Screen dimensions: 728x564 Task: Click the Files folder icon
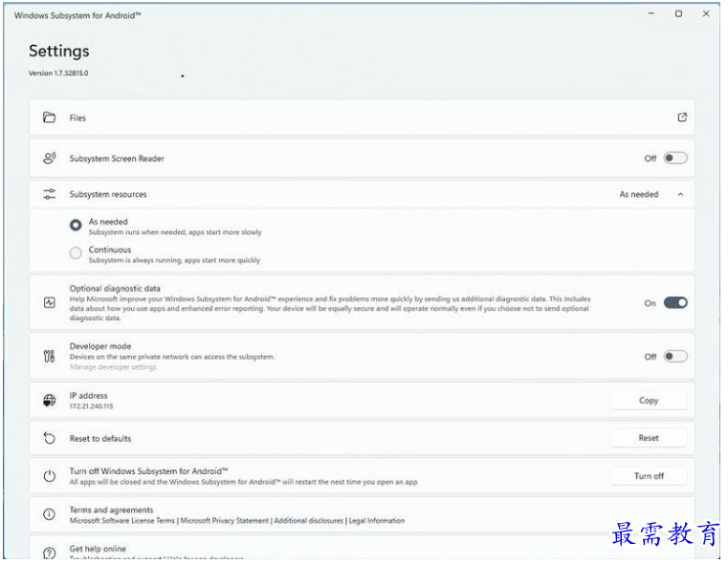pos(49,118)
